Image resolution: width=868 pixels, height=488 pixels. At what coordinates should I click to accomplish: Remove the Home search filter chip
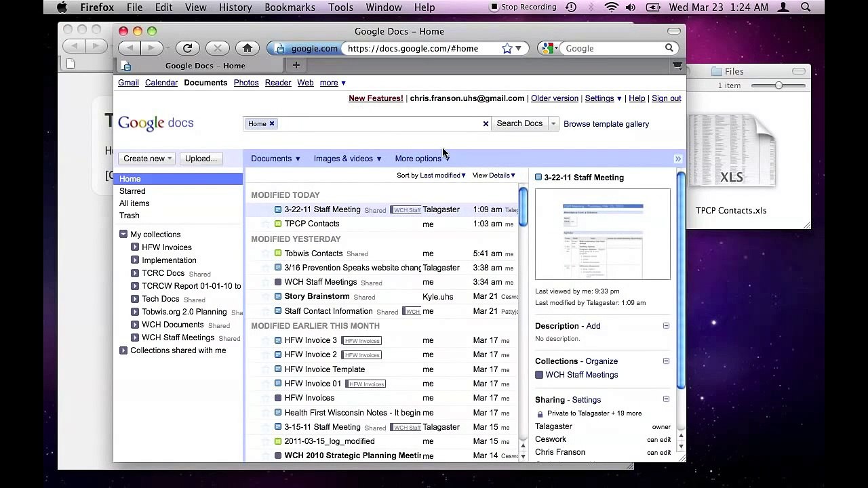[x=272, y=123]
